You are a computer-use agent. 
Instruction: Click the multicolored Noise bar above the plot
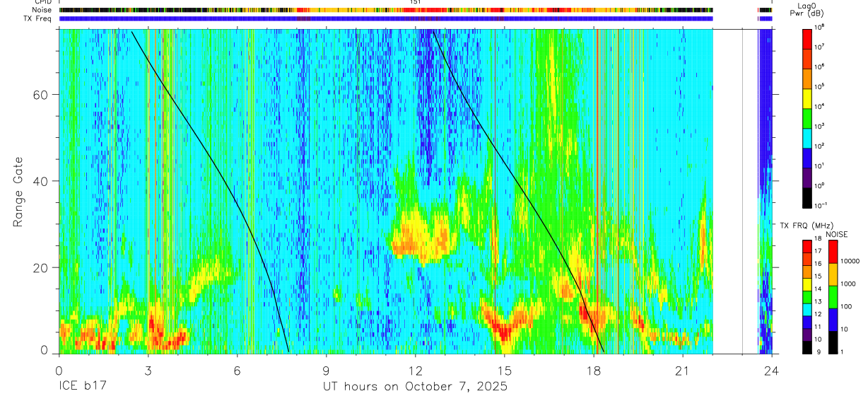click(x=386, y=10)
